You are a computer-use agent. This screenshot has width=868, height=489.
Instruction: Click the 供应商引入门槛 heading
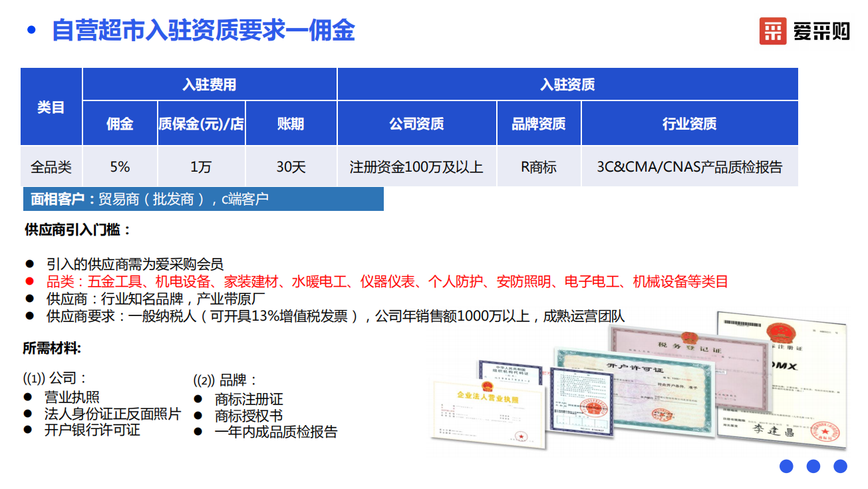78,230
